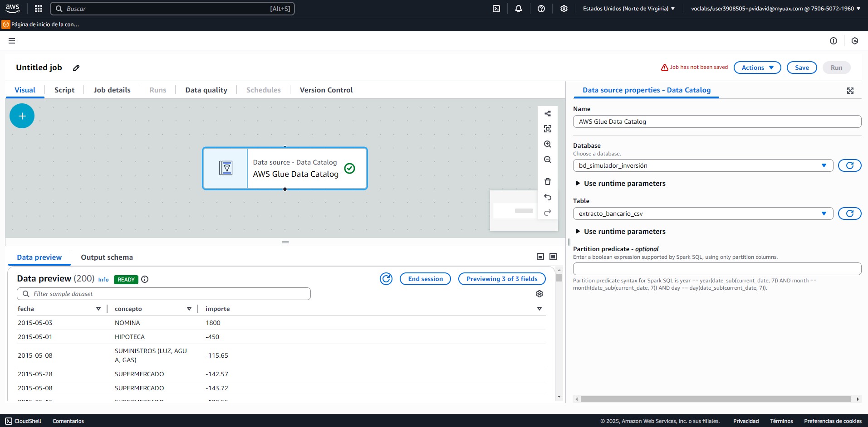This screenshot has height=427, width=868.
Task: Expand the properties panel to full screen
Action: pos(850,91)
